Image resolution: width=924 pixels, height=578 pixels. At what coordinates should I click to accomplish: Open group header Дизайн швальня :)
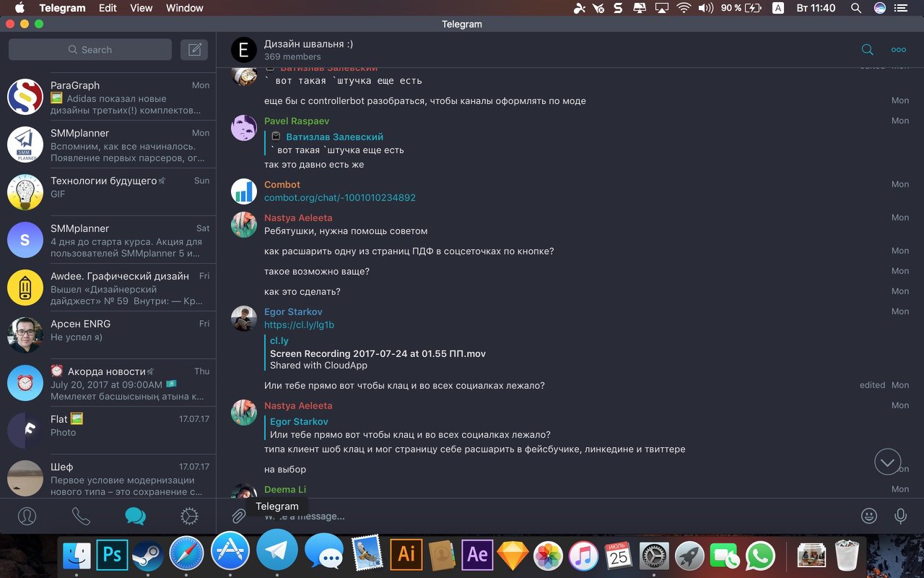pyautogui.click(x=308, y=43)
